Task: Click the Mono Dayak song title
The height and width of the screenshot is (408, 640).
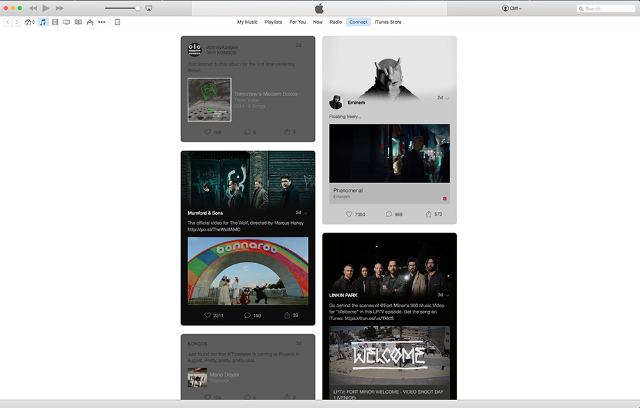Action: (x=224, y=375)
